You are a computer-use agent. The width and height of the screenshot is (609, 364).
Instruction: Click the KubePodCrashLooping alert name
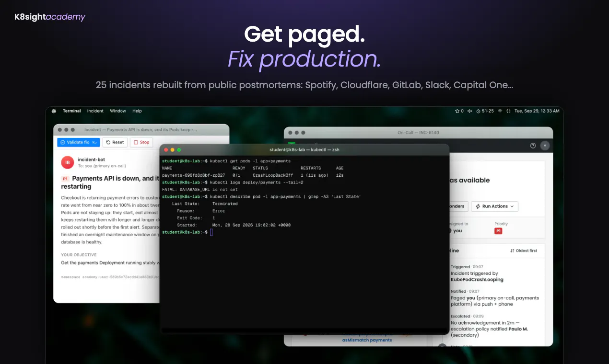click(x=477, y=279)
